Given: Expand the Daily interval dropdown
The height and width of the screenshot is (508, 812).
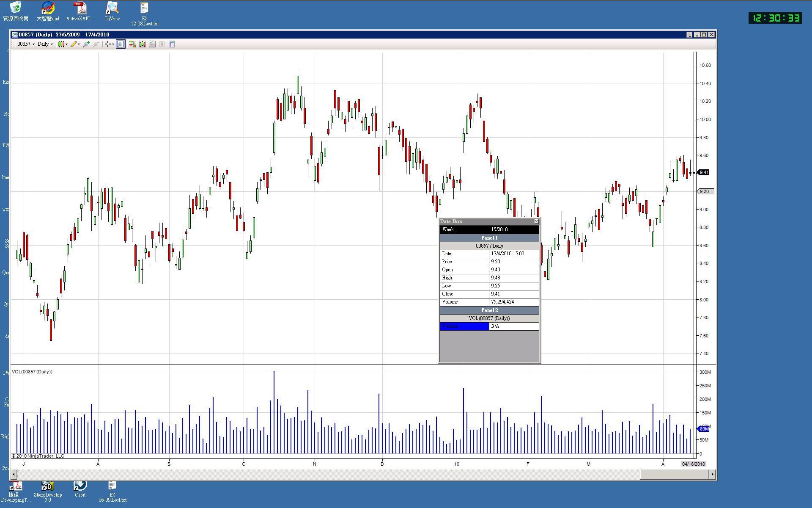Looking at the screenshot, I should tap(45, 44).
